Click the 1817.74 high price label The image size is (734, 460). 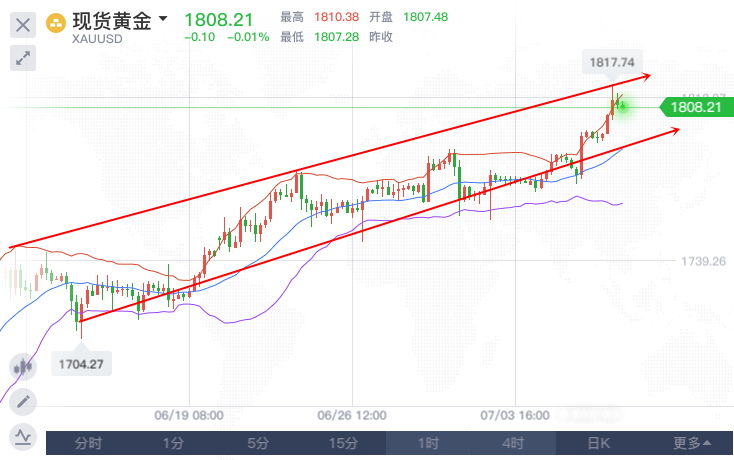610,62
